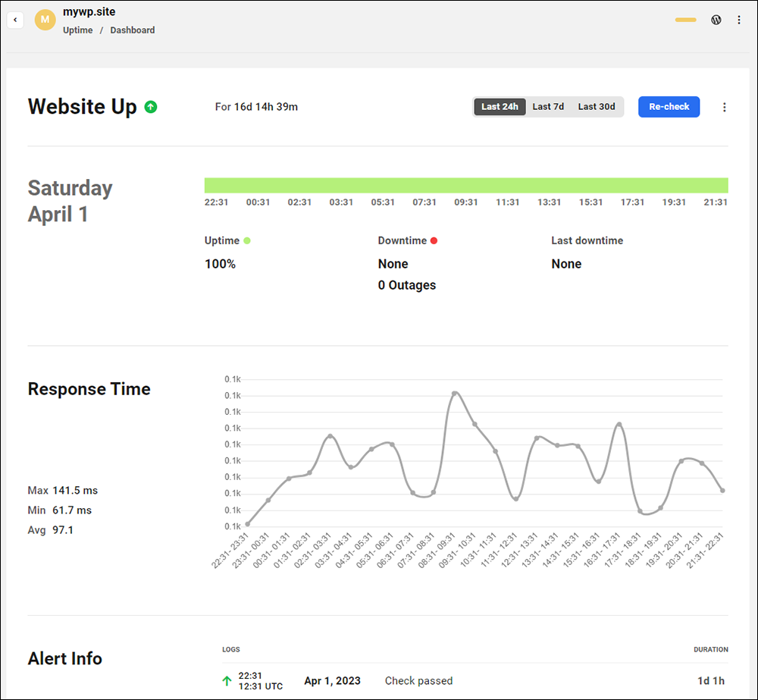This screenshot has height=700, width=758.
Task: Click the '22:31- 23:31' chart axis label
Action: (230, 551)
